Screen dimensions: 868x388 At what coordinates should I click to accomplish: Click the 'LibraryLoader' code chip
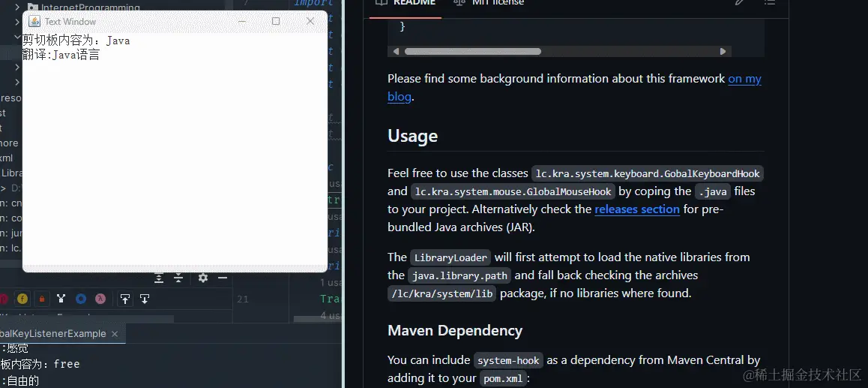pos(450,257)
